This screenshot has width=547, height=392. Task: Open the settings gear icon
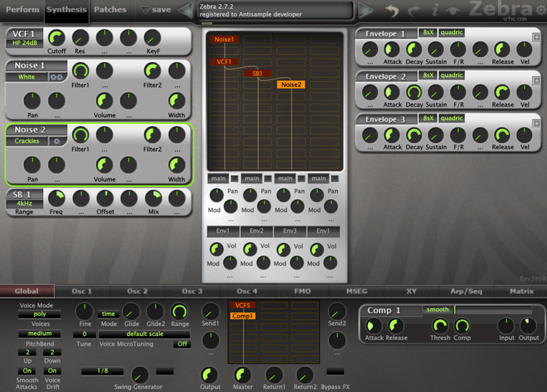541,10
